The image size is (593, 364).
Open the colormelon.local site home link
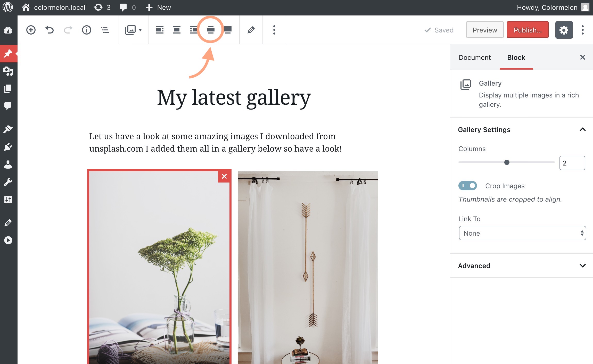coord(54,7)
